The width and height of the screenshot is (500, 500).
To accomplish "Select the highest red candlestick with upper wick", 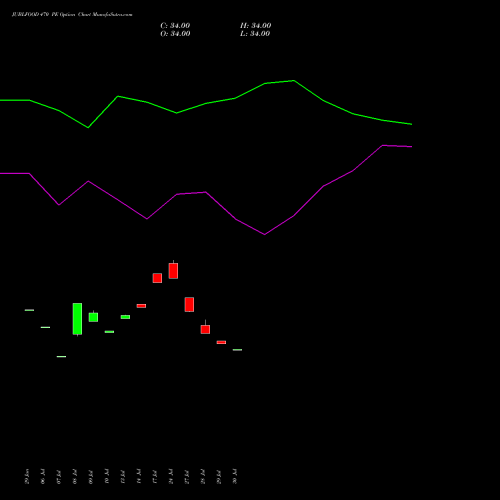I will (x=173, y=270).
